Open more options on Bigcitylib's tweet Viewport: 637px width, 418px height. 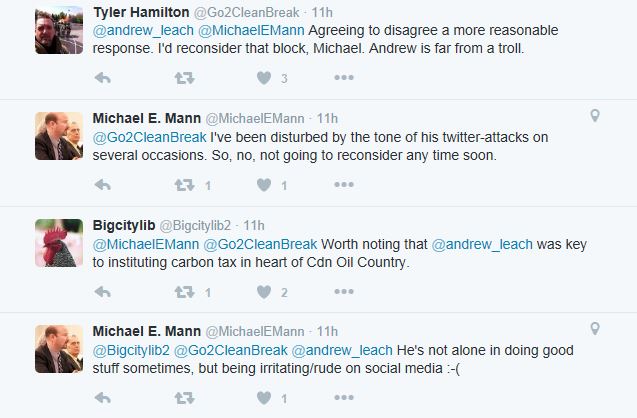pos(343,293)
